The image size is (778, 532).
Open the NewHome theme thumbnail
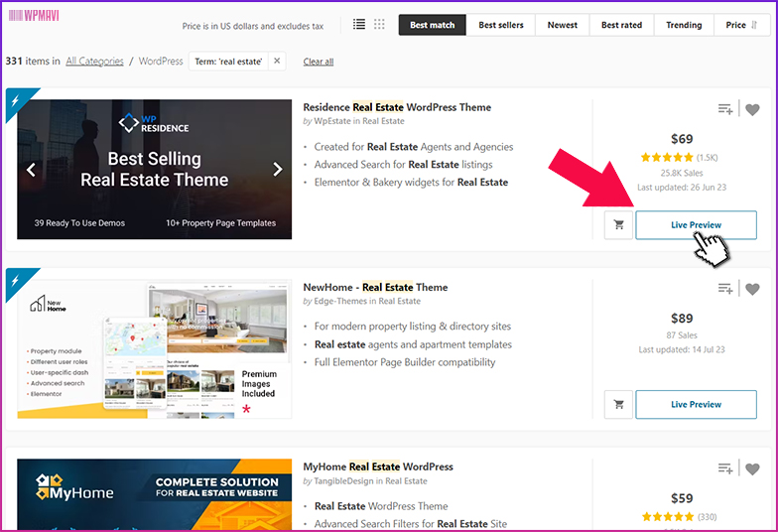coord(155,349)
